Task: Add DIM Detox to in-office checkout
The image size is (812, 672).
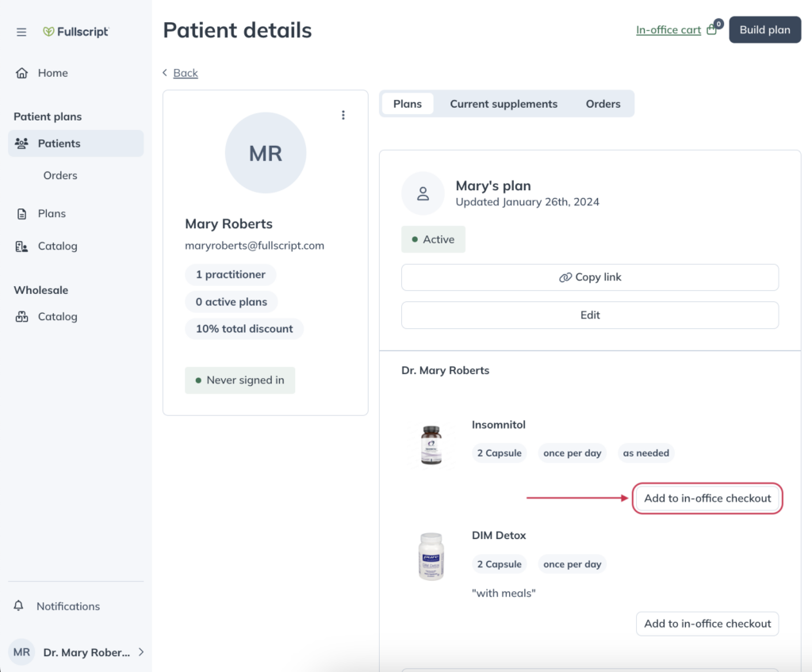Action: (x=707, y=624)
